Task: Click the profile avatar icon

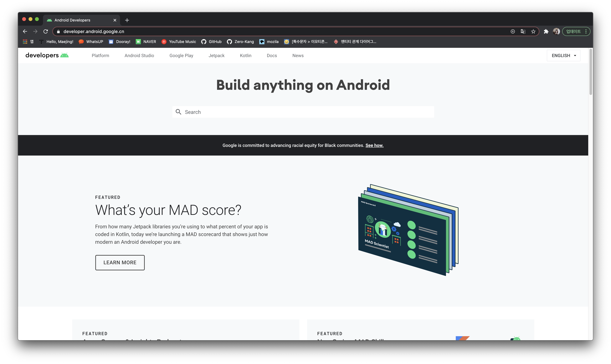Action: [556, 31]
